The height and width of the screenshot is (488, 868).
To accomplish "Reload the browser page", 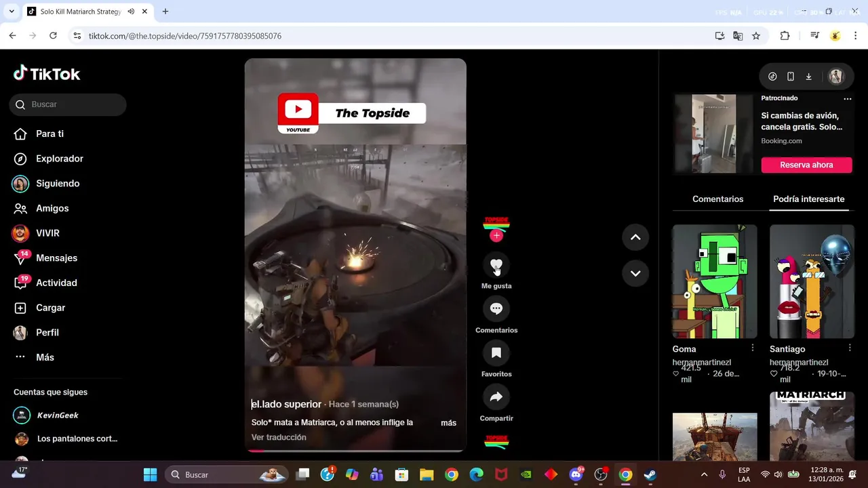I will (x=53, y=36).
